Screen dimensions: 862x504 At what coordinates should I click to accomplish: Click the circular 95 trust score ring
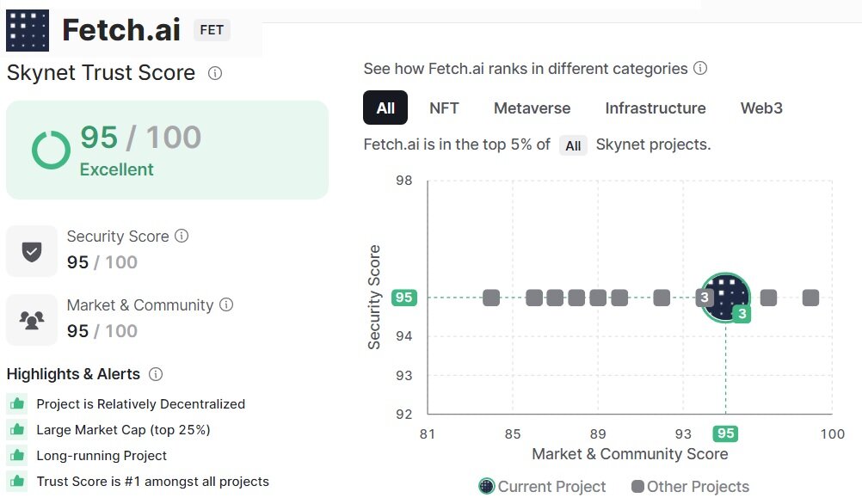(51, 150)
